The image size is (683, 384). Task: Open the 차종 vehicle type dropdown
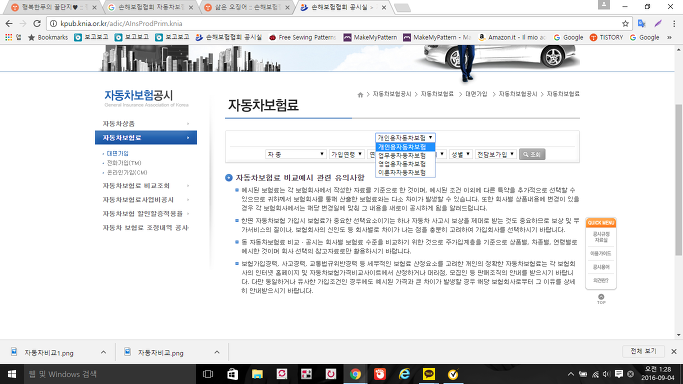tap(295, 154)
